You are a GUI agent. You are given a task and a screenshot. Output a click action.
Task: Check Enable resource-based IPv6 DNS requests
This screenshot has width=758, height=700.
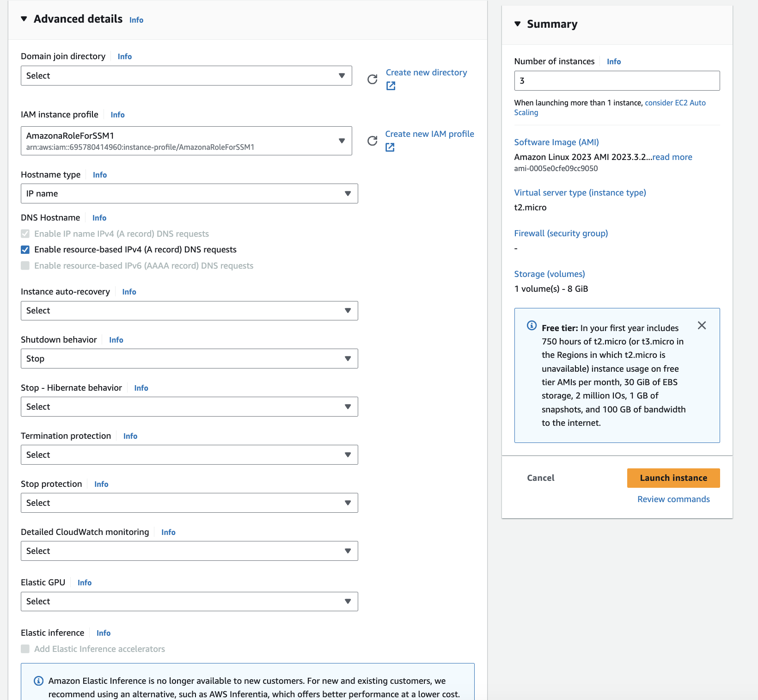click(x=25, y=266)
